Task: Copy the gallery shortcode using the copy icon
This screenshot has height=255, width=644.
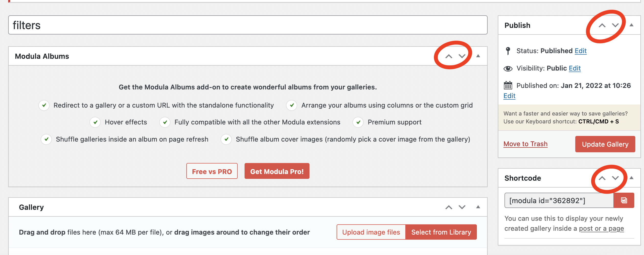Action: [624, 200]
